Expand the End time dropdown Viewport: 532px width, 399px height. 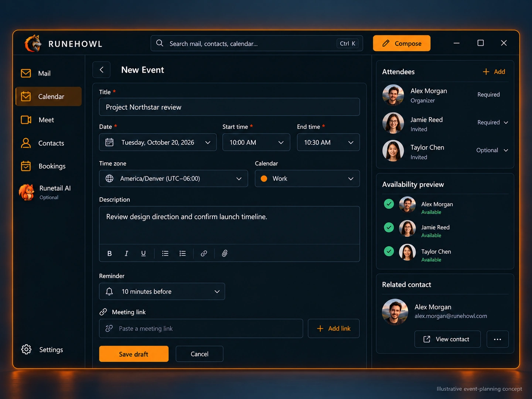[x=328, y=142]
